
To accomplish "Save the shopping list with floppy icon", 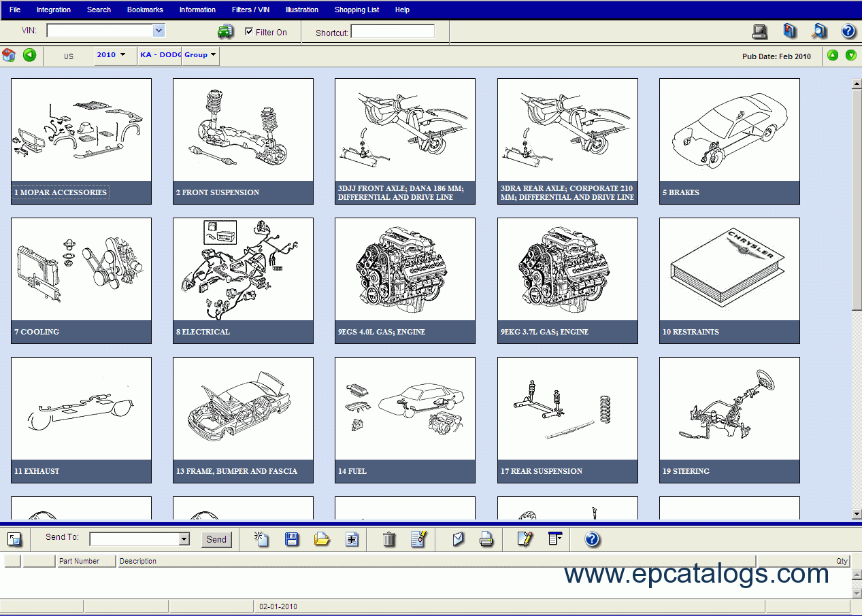I will click(292, 539).
